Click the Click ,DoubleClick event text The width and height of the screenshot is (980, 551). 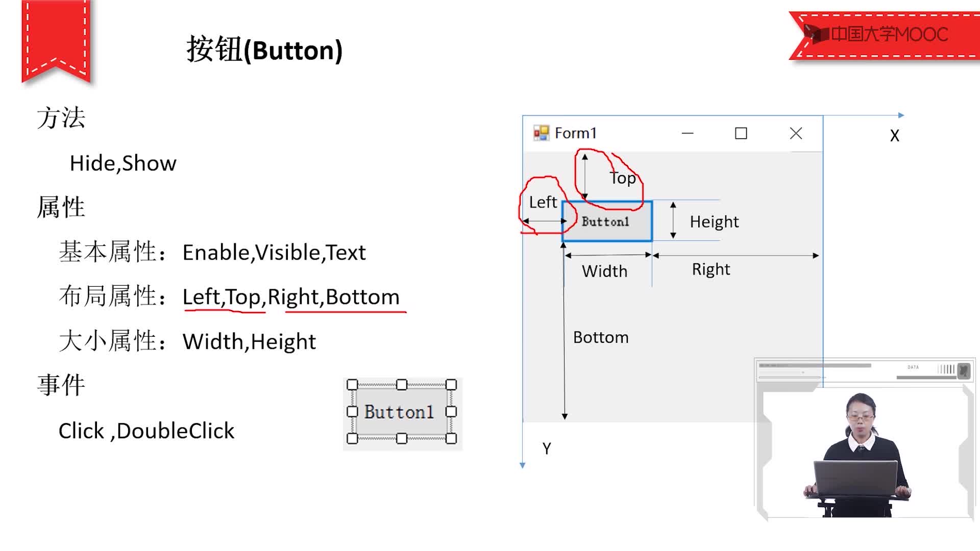coord(146,431)
